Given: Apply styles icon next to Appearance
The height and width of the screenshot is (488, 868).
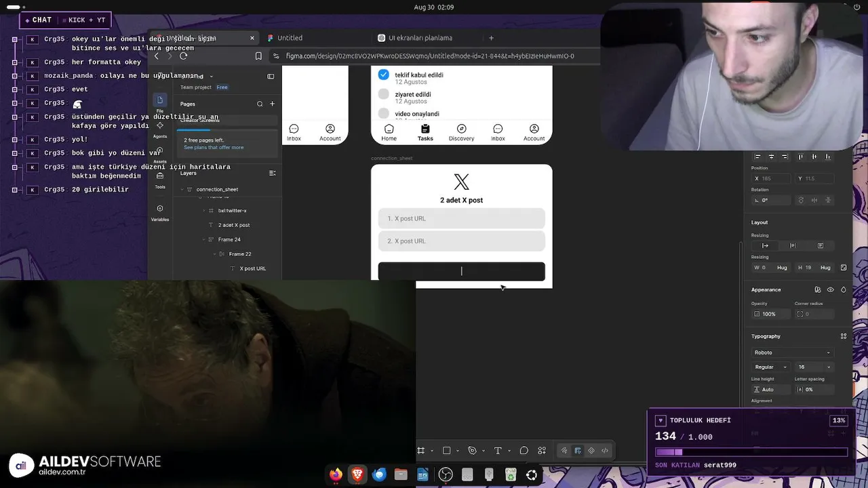Looking at the screenshot, I should click(x=817, y=289).
